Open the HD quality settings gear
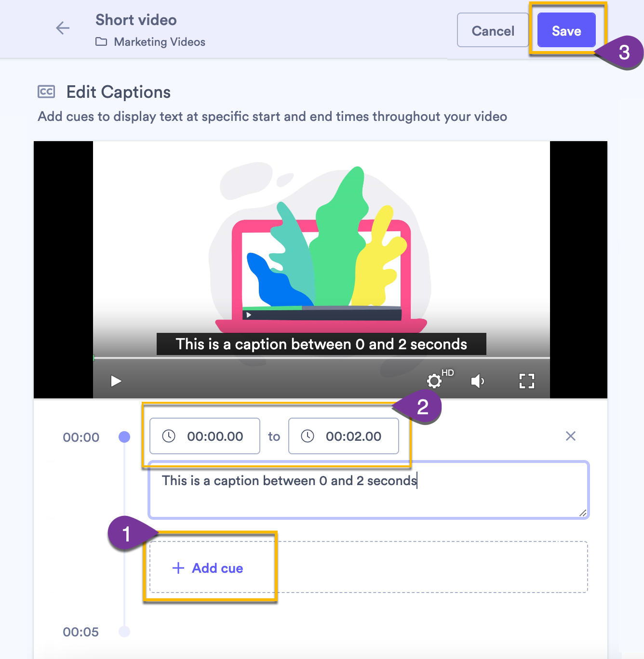The image size is (644, 659). [434, 381]
